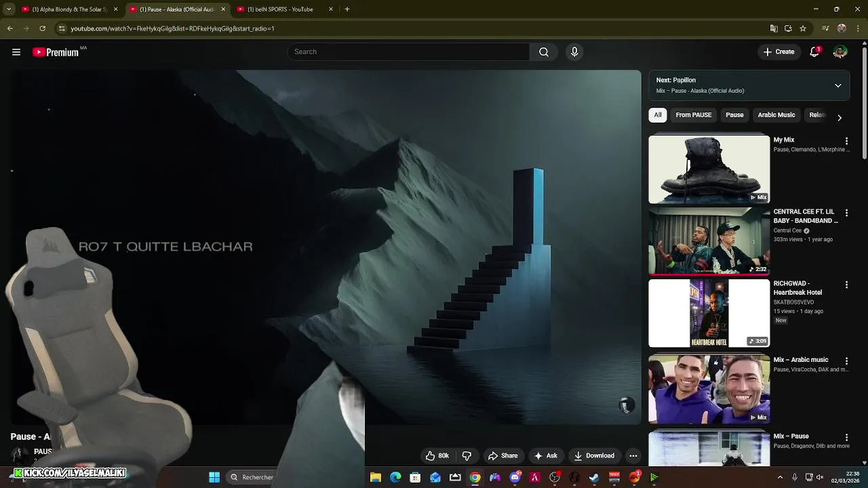Click the Share button
This screenshot has width=868, height=488.
(x=503, y=456)
